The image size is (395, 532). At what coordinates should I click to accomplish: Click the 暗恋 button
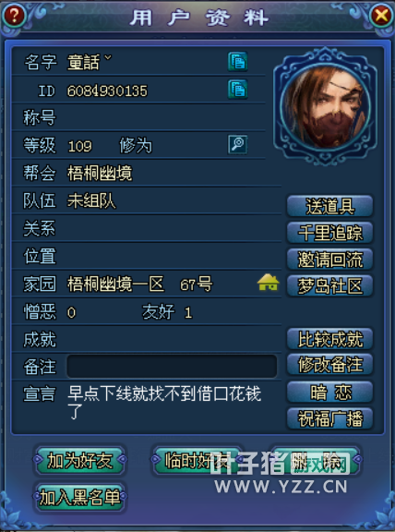coord(329,392)
